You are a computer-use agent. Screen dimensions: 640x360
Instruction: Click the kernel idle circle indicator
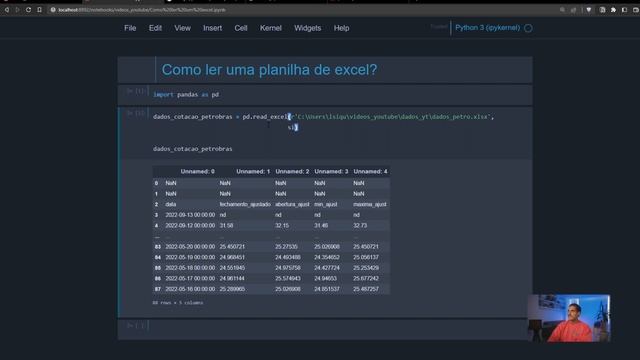coord(528,28)
